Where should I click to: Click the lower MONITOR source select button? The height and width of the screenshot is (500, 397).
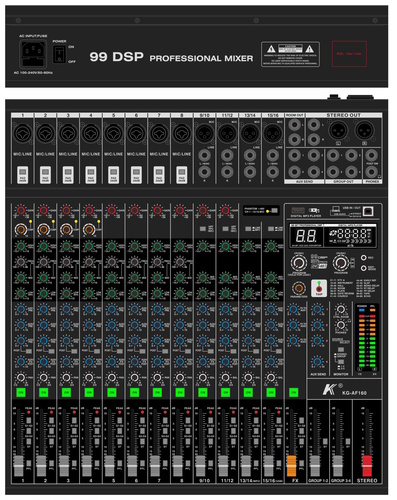point(341,361)
